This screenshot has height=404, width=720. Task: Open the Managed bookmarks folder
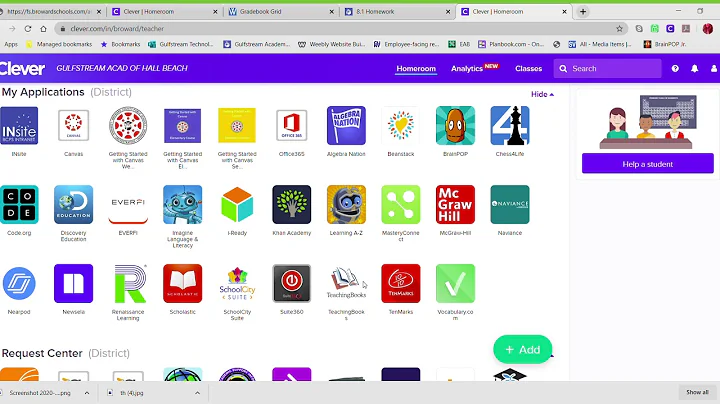point(59,44)
